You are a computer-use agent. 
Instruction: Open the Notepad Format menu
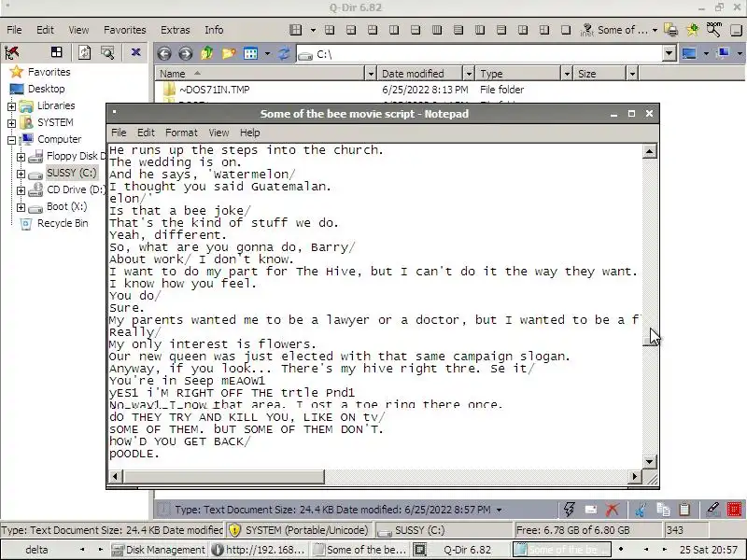[x=181, y=133]
